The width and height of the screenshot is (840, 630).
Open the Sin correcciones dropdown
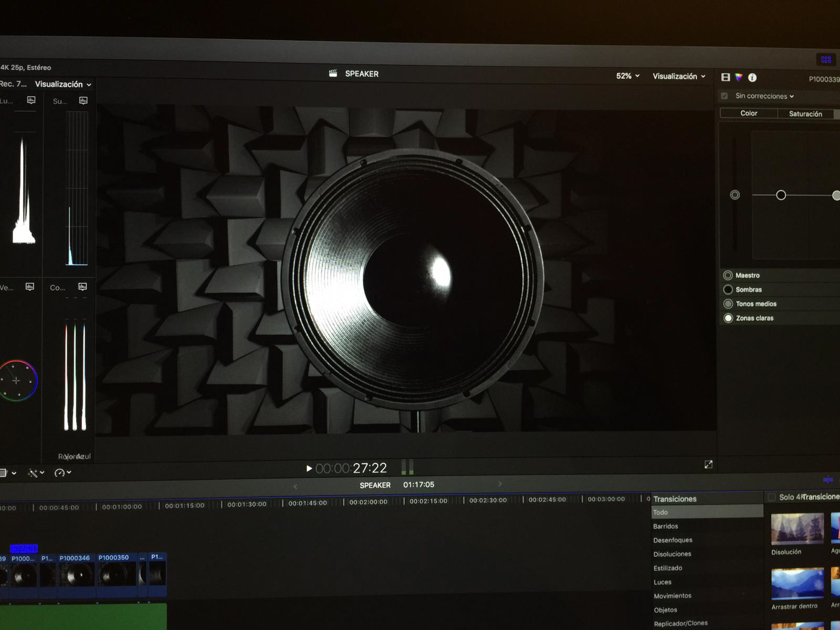tap(764, 96)
